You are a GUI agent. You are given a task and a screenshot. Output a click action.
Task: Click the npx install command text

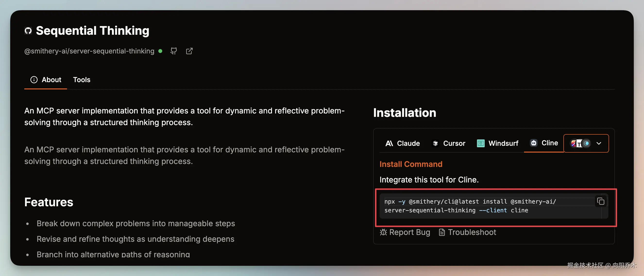pyautogui.click(x=470, y=206)
